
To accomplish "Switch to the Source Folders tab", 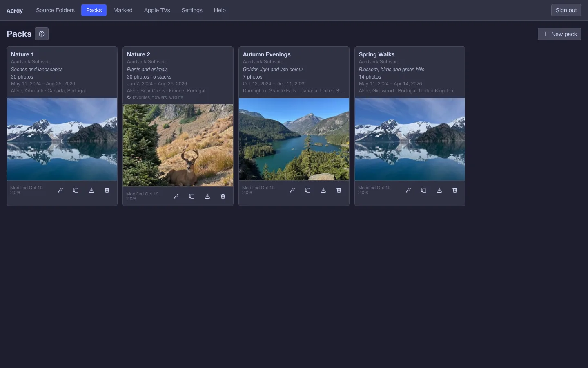I will pyautogui.click(x=55, y=10).
